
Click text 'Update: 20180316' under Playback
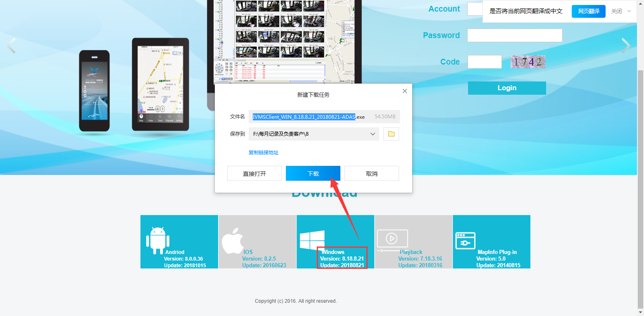click(x=420, y=265)
